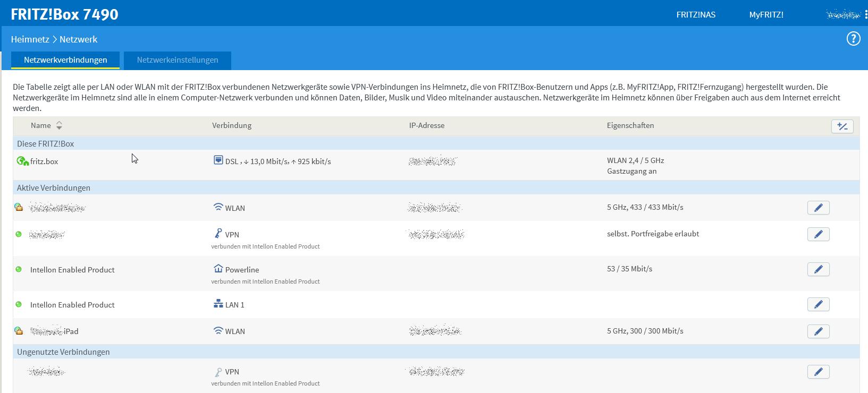Click the unused VPN key icon
Image resolution: width=868 pixels, height=393 pixels.
point(218,372)
